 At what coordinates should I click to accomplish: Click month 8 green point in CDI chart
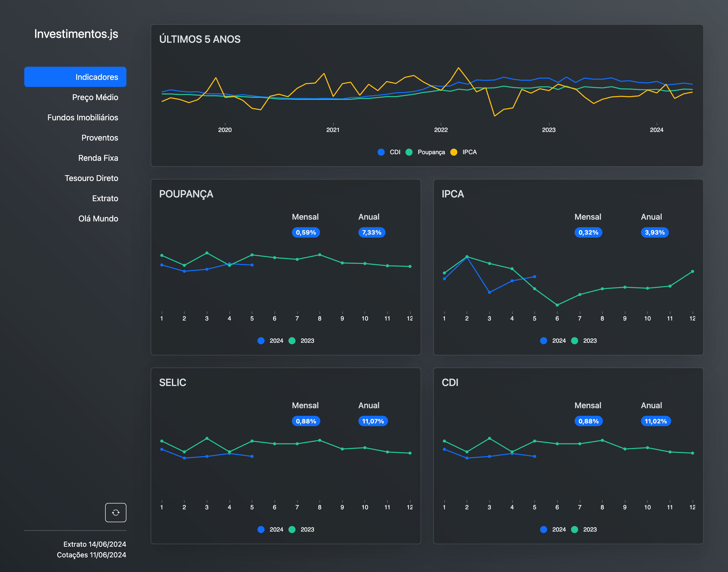point(602,440)
